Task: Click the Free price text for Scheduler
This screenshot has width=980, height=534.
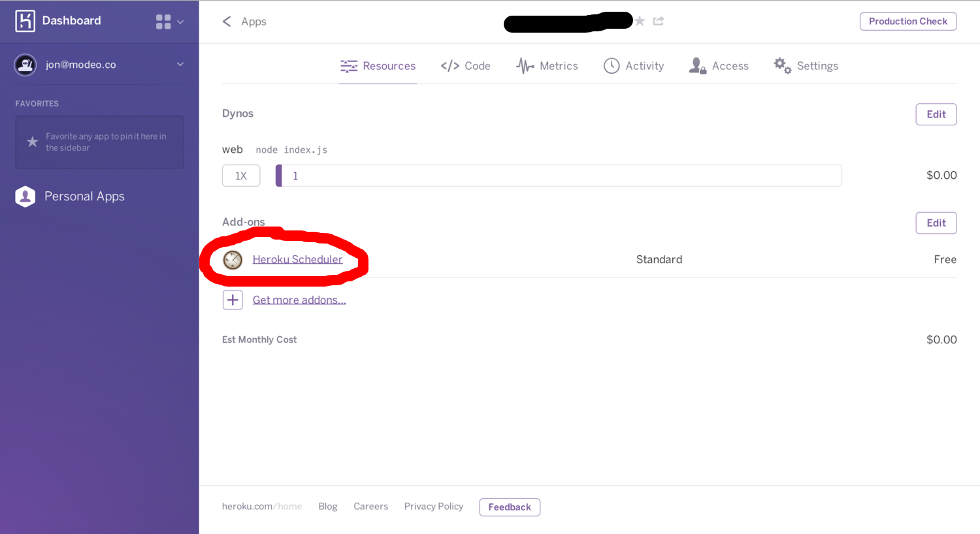Action: (x=945, y=260)
